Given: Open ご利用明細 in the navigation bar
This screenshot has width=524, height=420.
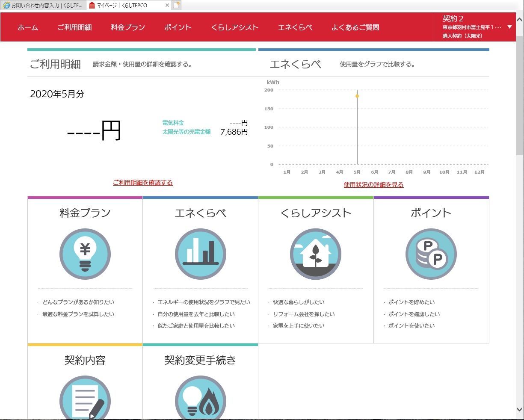Looking at the screenshot, I should (74, 27).
